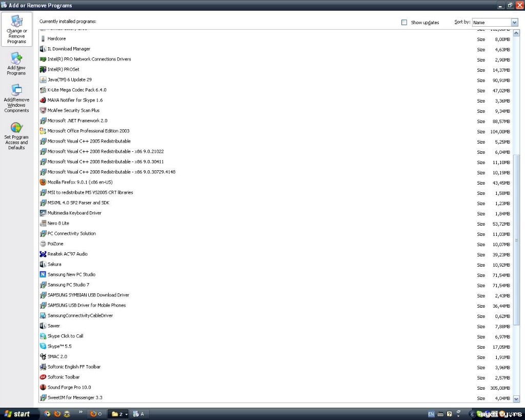The height and width of the screenshot is (420, 525).
Task: Click the Nero 8 Lite icon
Action: [x=43, y=224]
